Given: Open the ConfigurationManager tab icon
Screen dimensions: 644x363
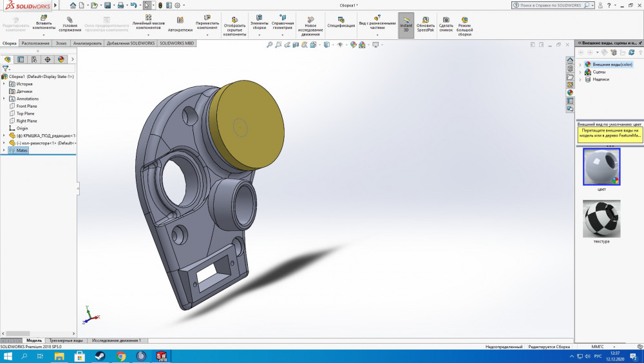Looking at the screenshot, I should click(x=34, y=59).
